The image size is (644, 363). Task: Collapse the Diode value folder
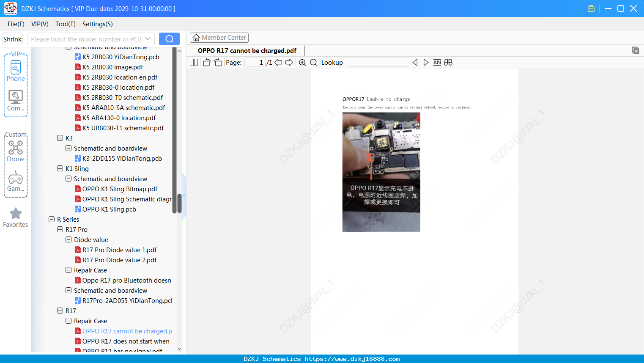point(69,239)
